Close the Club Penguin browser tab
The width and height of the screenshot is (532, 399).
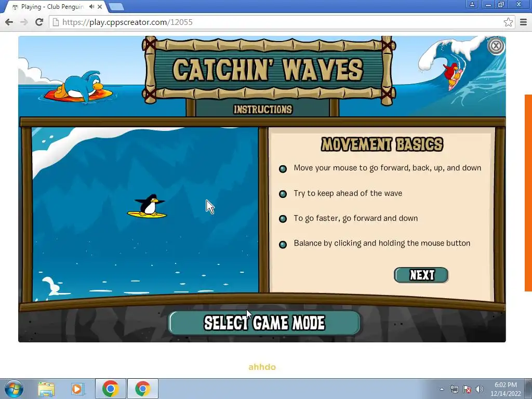[x=100, y=7]
